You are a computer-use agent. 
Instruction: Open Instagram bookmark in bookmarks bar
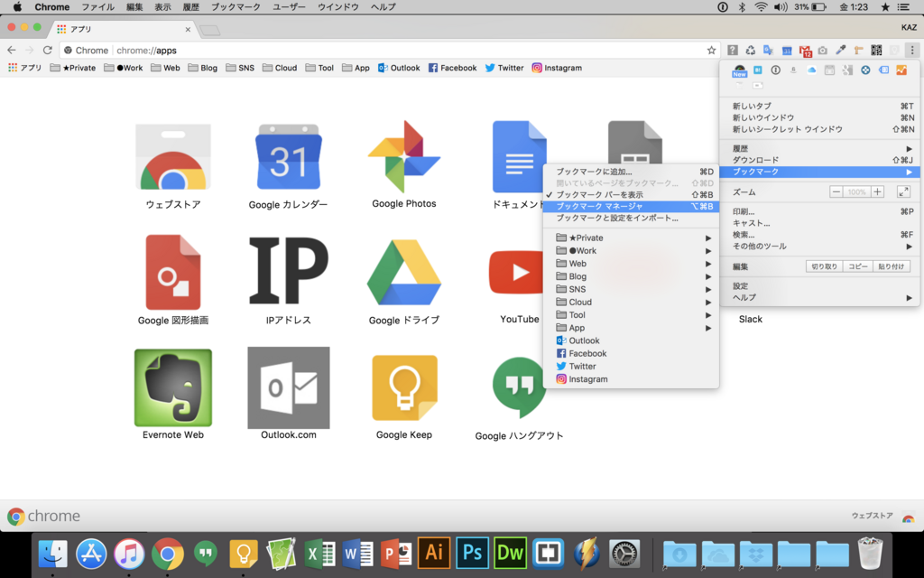[x=557, y=68]
